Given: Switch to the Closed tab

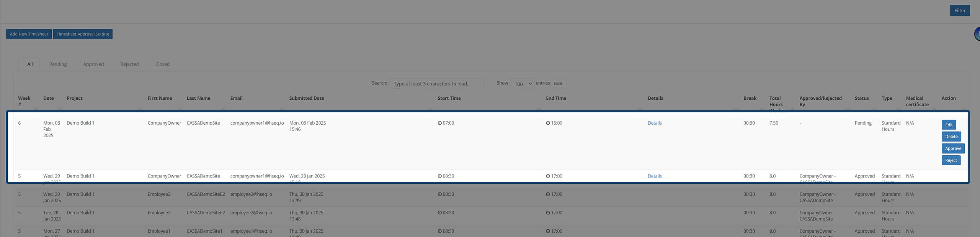Looking at the screenshot, I should tap(162, 64).
